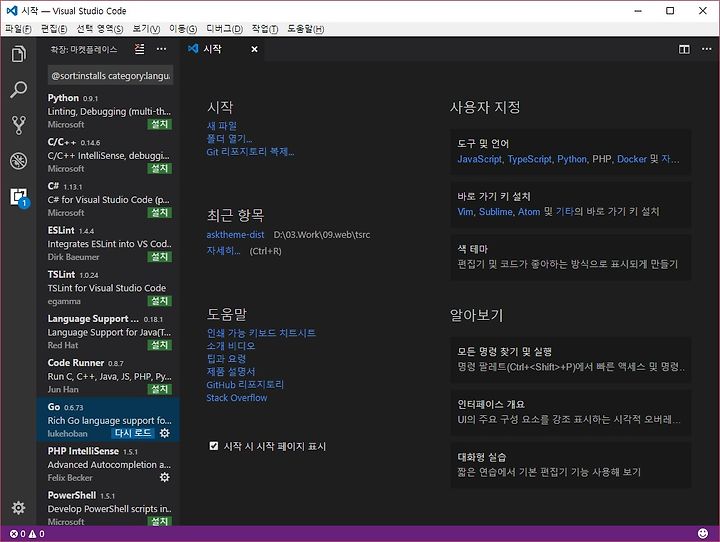Image resolution: width=720 pixels, height=542 pixels.
Task: Open 인쇄 가능 키보드 치트시트 link
Action: coord(261,333)
